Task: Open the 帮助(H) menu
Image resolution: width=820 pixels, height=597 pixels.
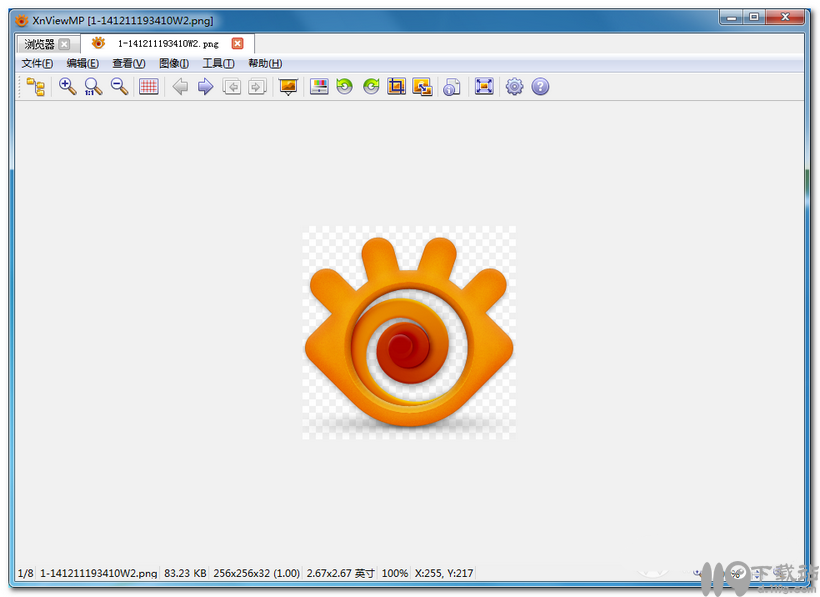Action: click(265, 63)
